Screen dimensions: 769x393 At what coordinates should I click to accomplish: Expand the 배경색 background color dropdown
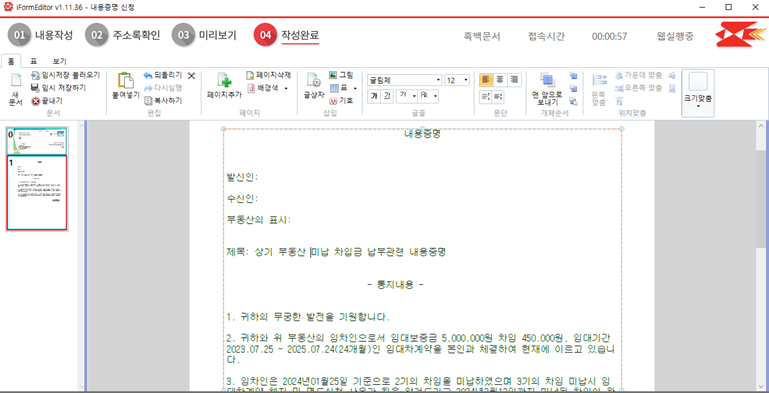tap(286, 88)
